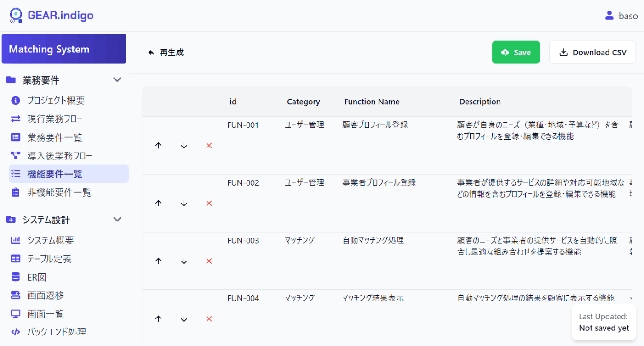Move FUN-003 row up with arrow
This screenshot has width=644, height=346.
tap(159, 261)
